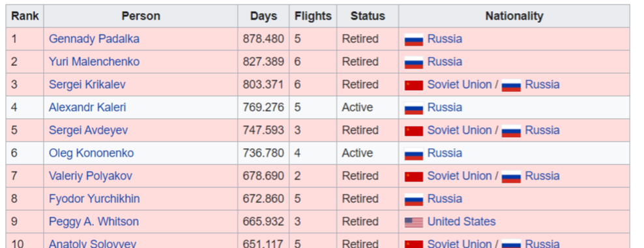Click the Russian flag in Fyodor Yurchikhin's row
Screen dimensions: 644x248
414,200
